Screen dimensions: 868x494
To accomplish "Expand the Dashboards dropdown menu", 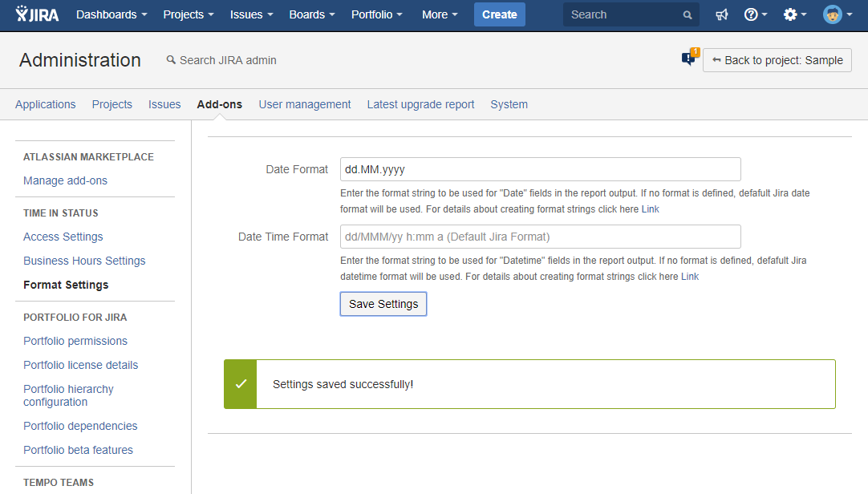I will pyautogui.click(x=112, y=14).
